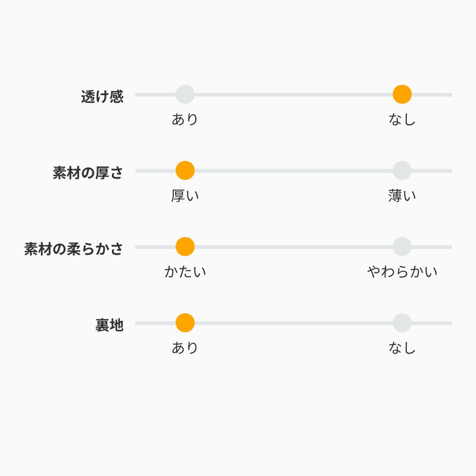
Task: Click the 透け感 row heading
Action: click(x=102, y=97)
